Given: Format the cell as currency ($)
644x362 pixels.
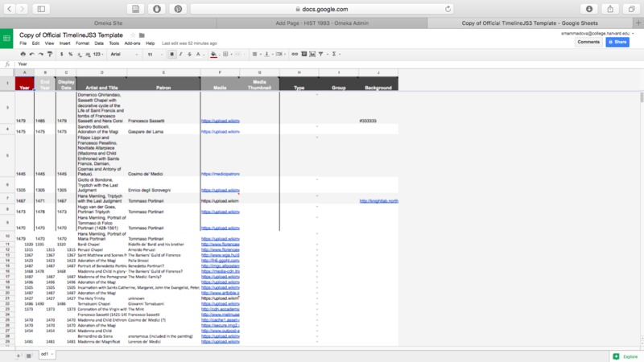Looking at the screenshot, I should point(62,54).
